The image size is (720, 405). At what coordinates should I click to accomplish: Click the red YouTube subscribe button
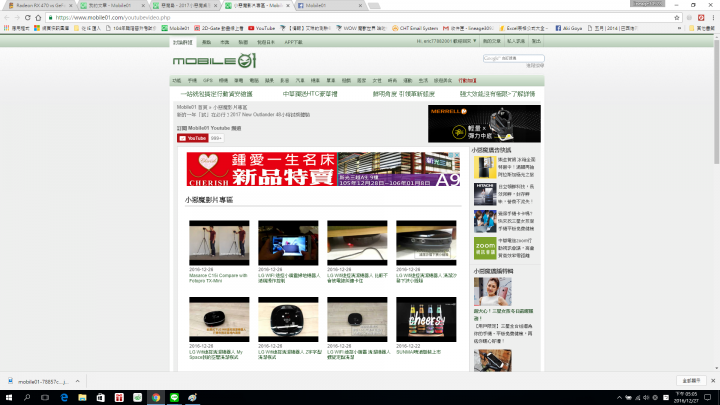point(193,138)
